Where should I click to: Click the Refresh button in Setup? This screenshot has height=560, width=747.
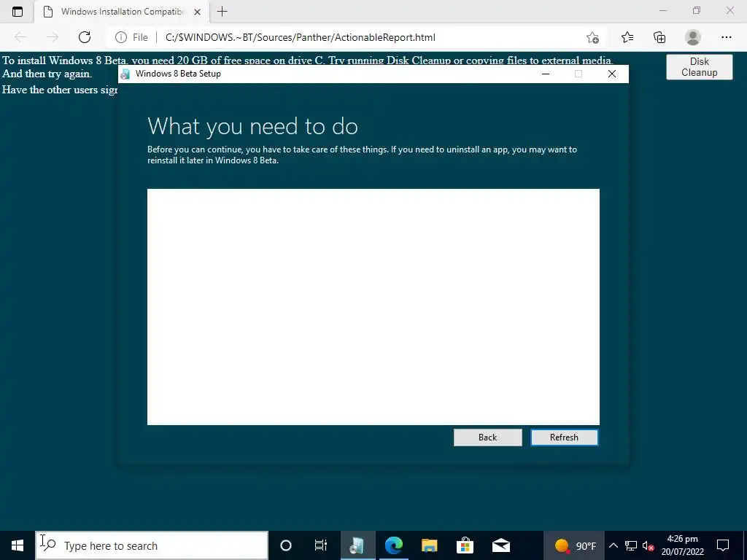click(x=564, y=437)
